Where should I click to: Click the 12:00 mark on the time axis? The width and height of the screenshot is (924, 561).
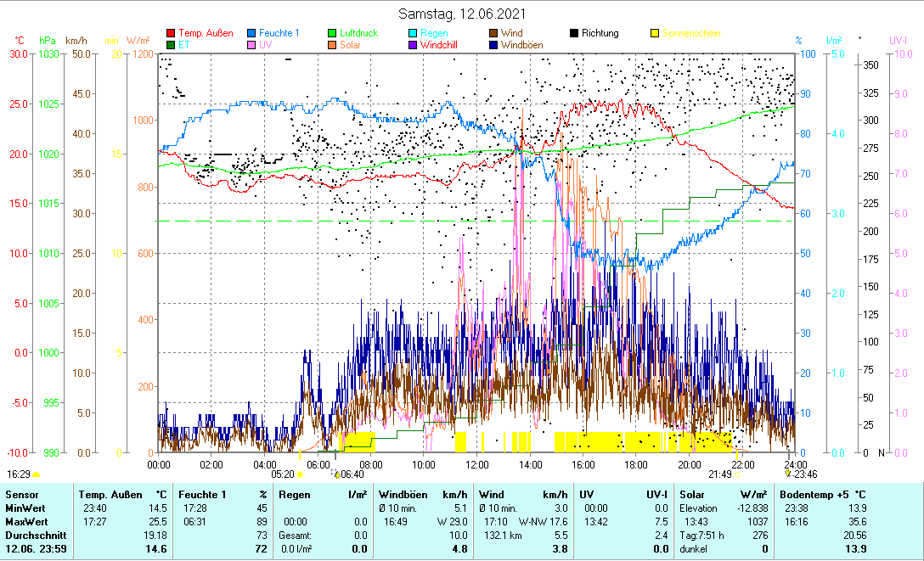point(476,464)
